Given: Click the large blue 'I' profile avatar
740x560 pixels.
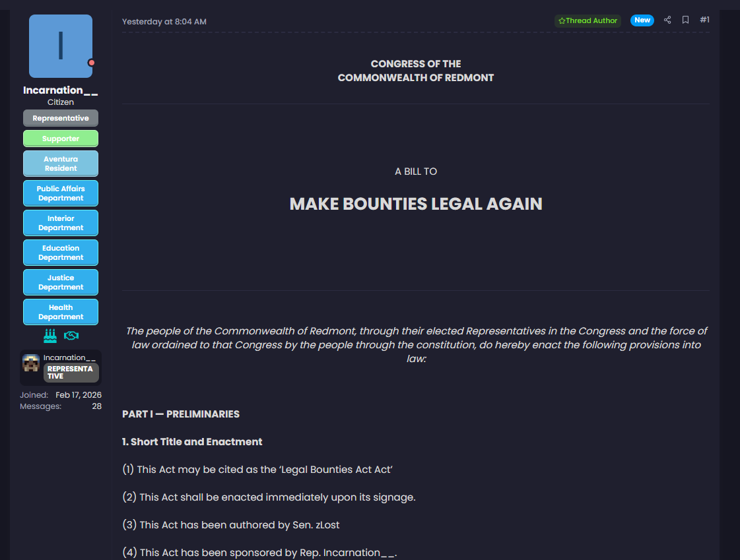Looking at the screenshot, I should click(x=61, y=46).
